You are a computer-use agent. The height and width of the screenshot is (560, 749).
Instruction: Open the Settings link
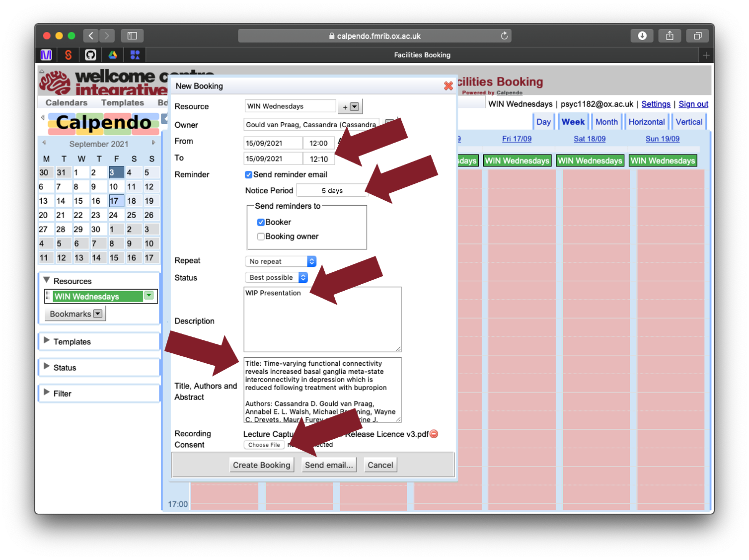[x=656, y=104]
